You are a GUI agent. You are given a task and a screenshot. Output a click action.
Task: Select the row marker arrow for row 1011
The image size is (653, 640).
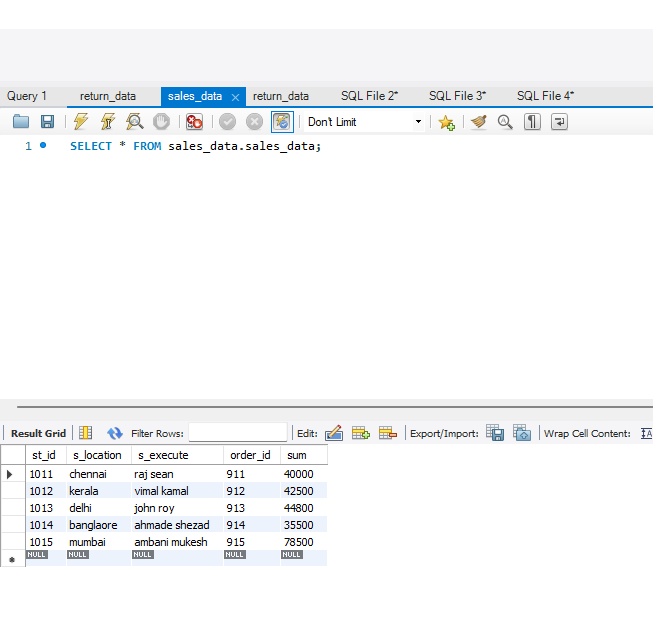pyautogui.click(x=10, y=474)
